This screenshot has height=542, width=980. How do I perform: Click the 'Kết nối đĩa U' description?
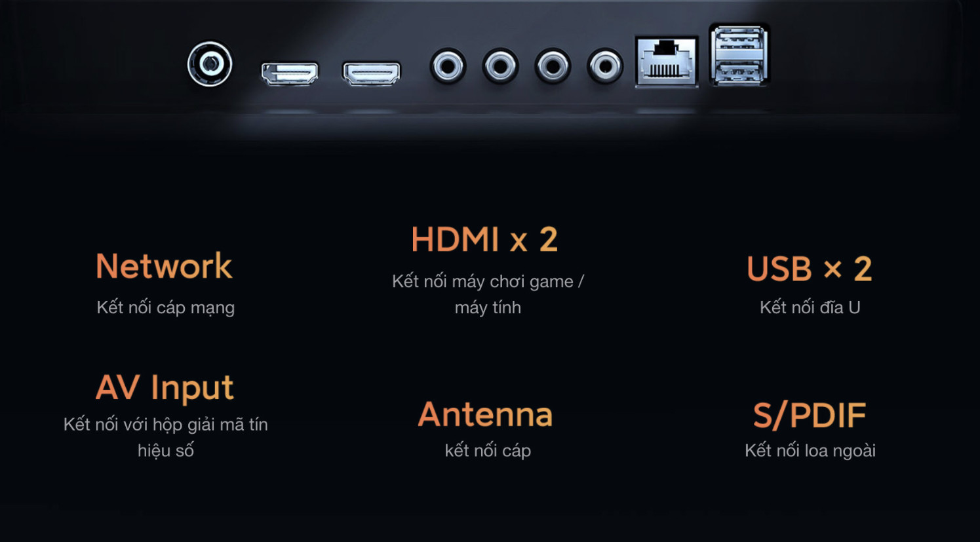tap(810, 307)
